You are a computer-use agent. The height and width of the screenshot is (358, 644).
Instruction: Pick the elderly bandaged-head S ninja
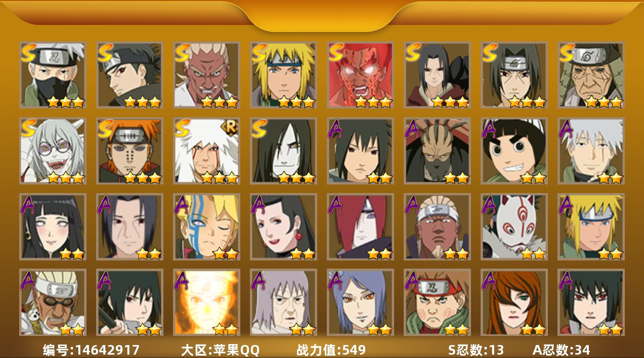[x=591, y=75]
